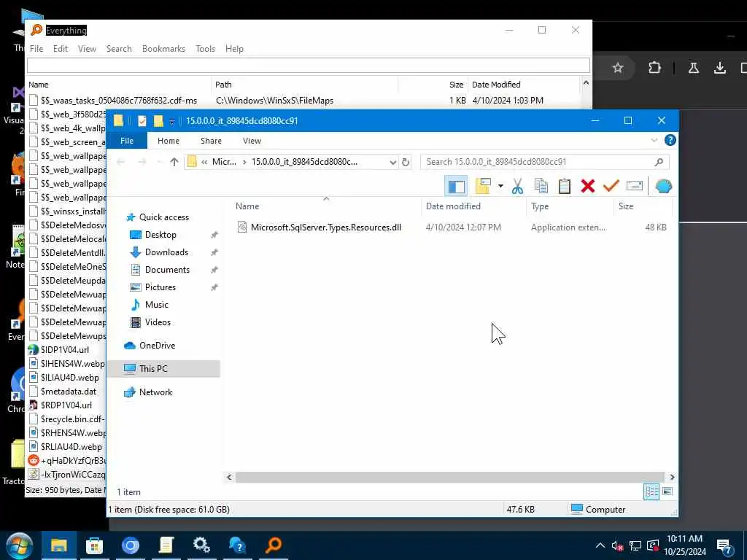Go up one folder level arrow
This screenshot has width=747, height=560.
pyautogui.click(x=174, y=162)
